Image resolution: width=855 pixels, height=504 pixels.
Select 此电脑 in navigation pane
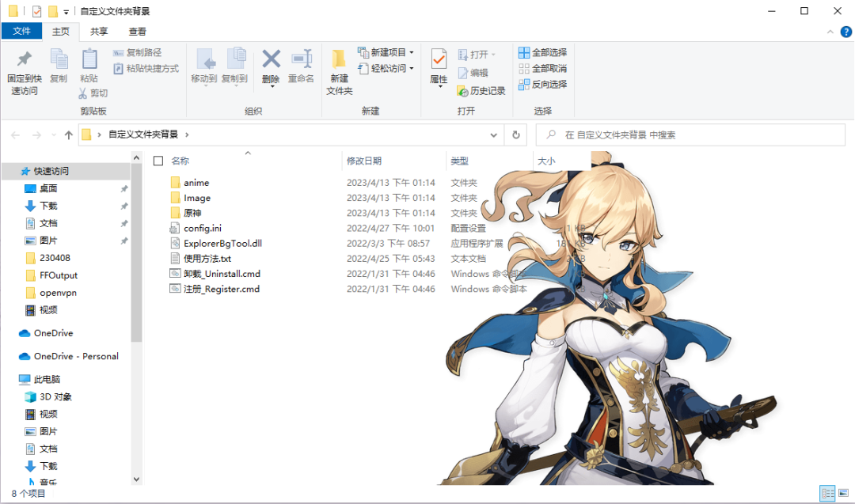click(47, 379)
